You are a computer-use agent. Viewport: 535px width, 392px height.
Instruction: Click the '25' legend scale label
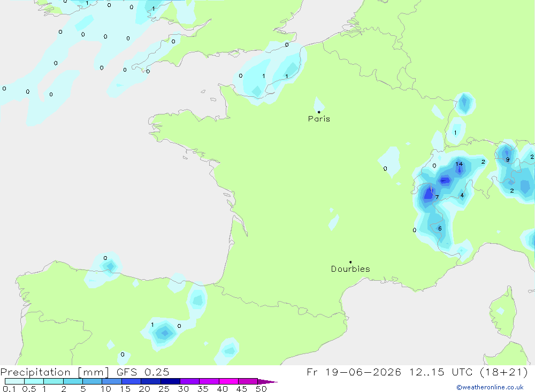(x=164, y=389)
